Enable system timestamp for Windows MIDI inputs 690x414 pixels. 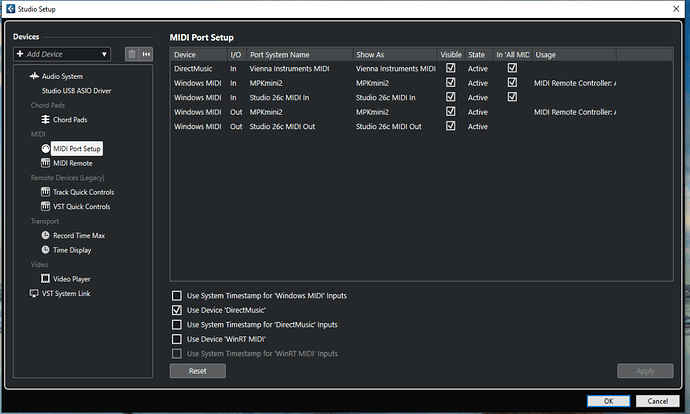(177, 295)
